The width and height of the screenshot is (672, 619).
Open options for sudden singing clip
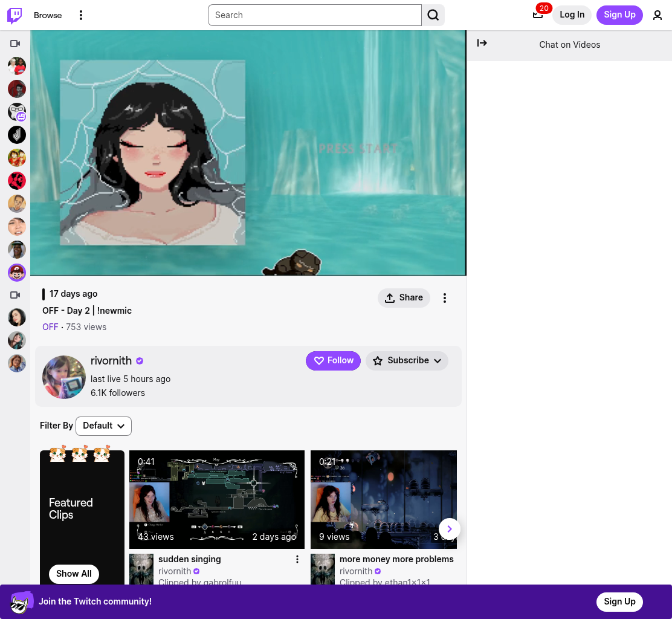[x=297, y=559]
